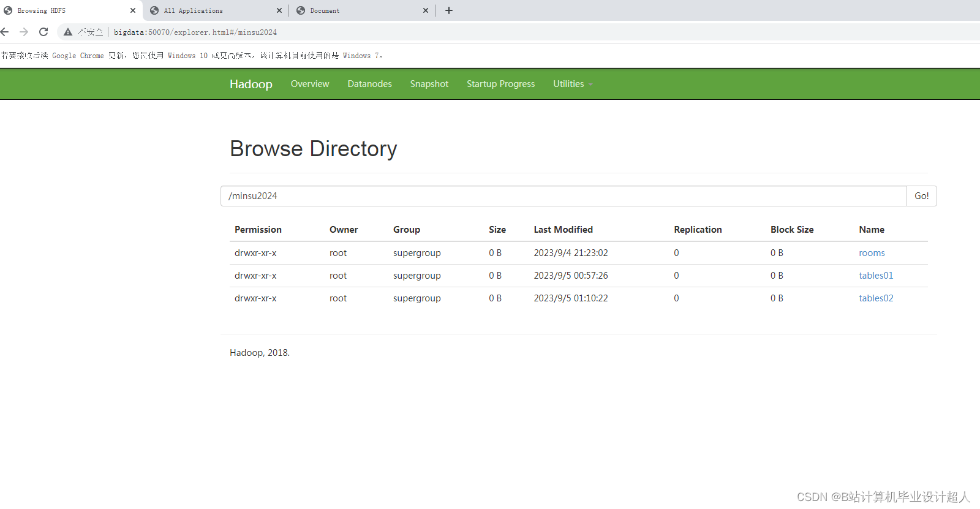980x509 pixels.
Task: Switch to the All Applications tab
Action: pos(216,10)
